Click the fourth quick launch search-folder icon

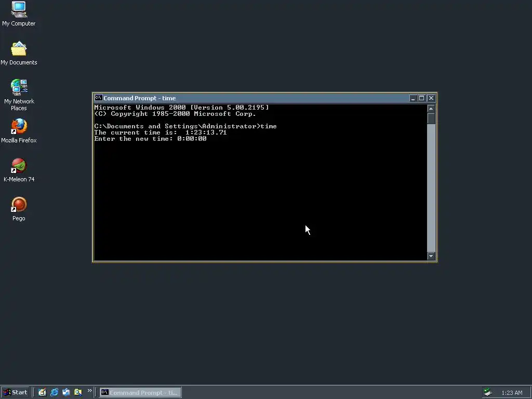pyautogui.click(x=78, y=393)
